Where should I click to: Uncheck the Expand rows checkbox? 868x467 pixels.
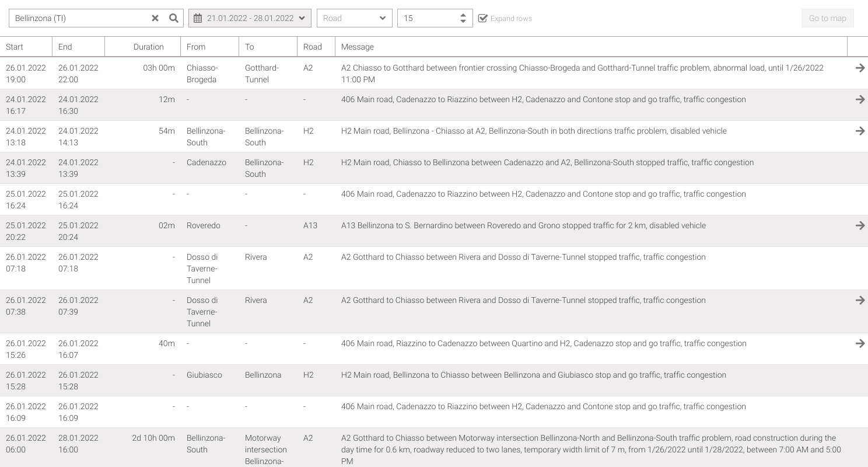(482, 18)
